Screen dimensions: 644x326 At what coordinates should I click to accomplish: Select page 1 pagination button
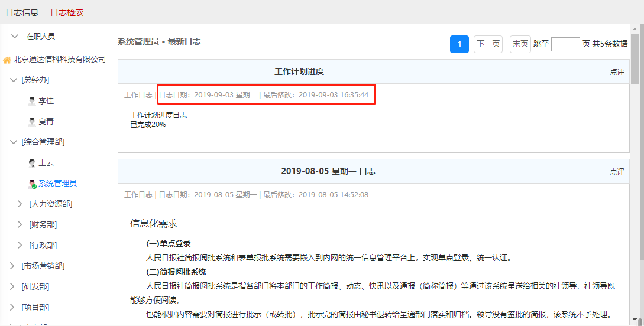tap(459, 44)
